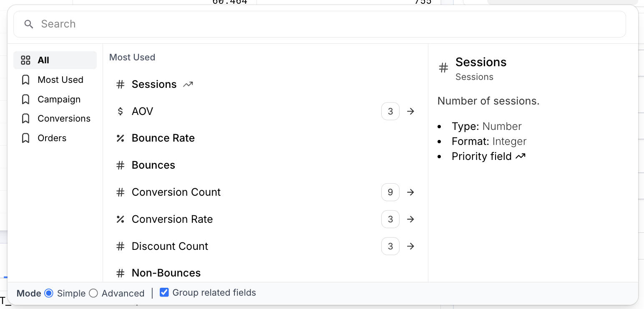Switch to the Most Used category
Screen dimensions: 644x309
pyautogui.click(x=60, y=80)
